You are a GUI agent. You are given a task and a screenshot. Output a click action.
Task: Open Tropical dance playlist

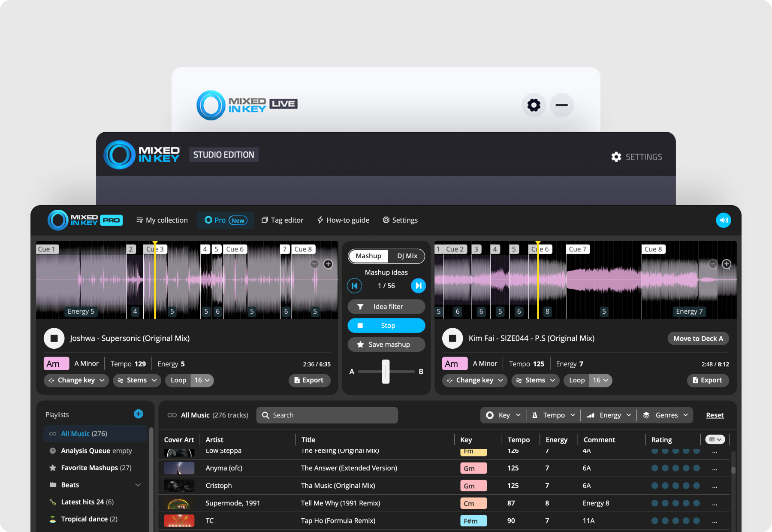pos(95,519)
